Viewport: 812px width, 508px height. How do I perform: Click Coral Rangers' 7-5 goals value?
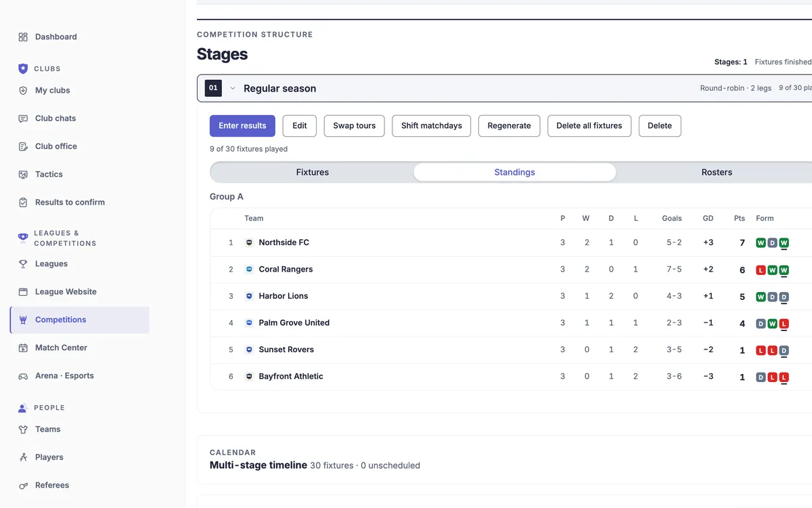(x=674, y=270)
